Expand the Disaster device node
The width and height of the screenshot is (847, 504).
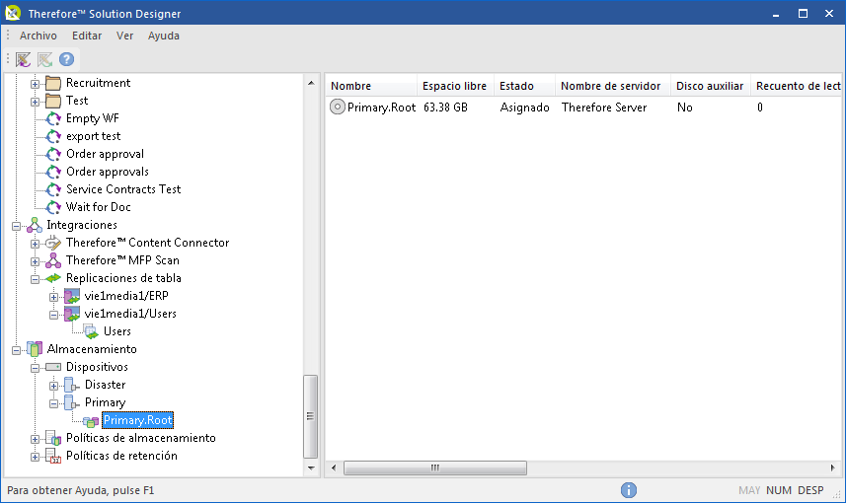[53, 386]
